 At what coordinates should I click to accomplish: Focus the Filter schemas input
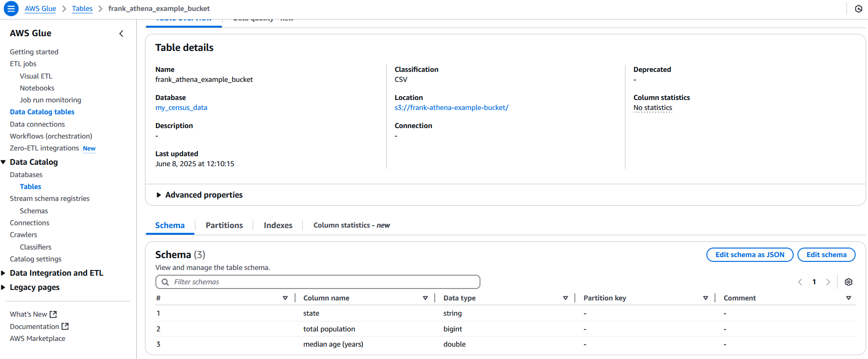tap(318, 282)
